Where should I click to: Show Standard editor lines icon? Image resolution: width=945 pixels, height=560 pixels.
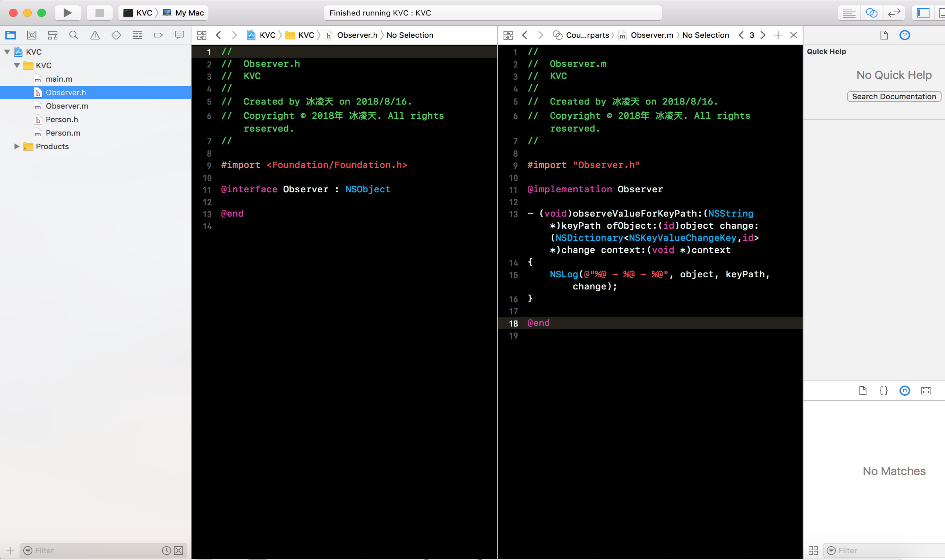[x=849, y=13]
